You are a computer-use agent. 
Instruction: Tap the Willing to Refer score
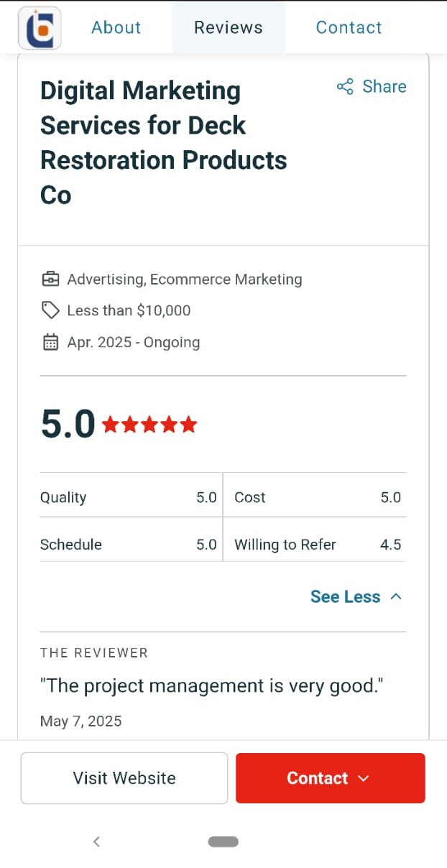(x=390, y=545)
